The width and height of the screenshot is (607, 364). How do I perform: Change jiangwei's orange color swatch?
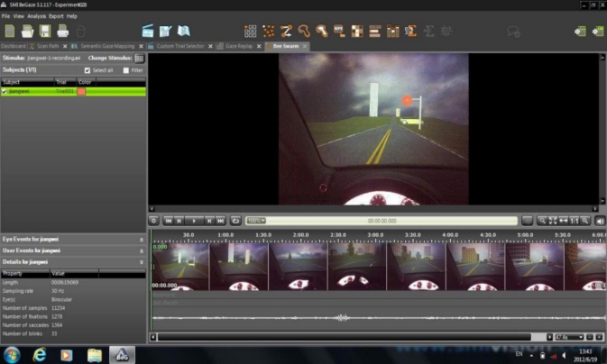tap(81, 92)
